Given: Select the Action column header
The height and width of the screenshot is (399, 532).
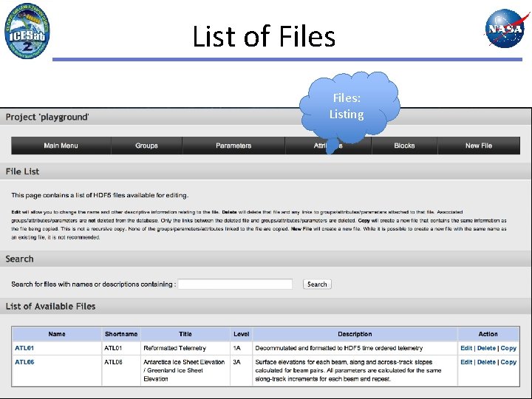Looking at the screenshot, I should point(488,334).
